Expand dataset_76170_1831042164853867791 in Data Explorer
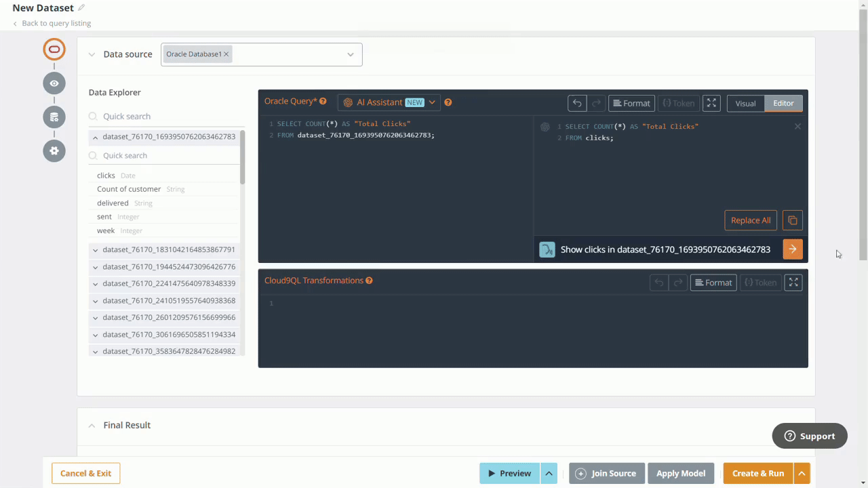The width and height of the screenshot is (868, 488). tap(96, 250)
